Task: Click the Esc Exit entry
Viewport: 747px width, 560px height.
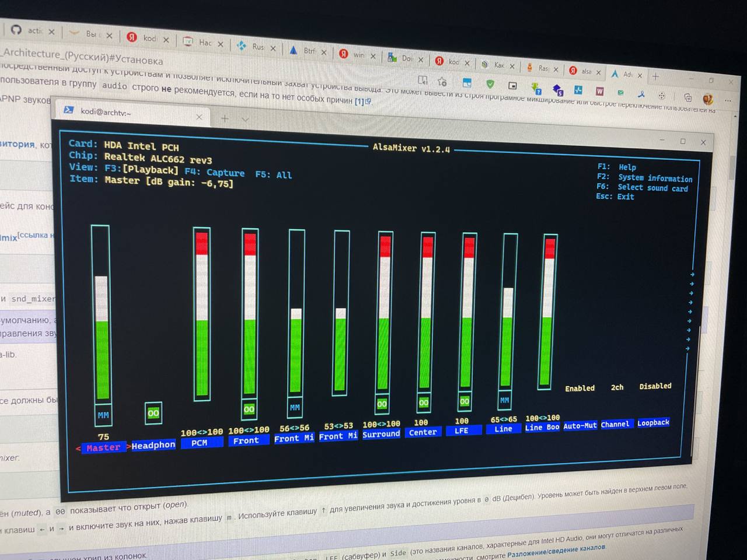Action: pyautogui.click(x=615, y=197)
